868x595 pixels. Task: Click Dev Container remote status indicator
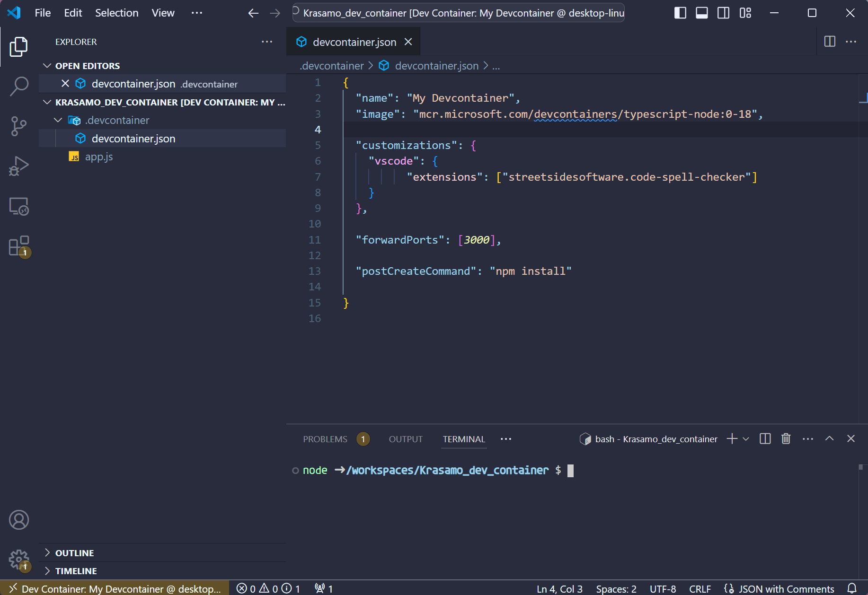point(115,588)
